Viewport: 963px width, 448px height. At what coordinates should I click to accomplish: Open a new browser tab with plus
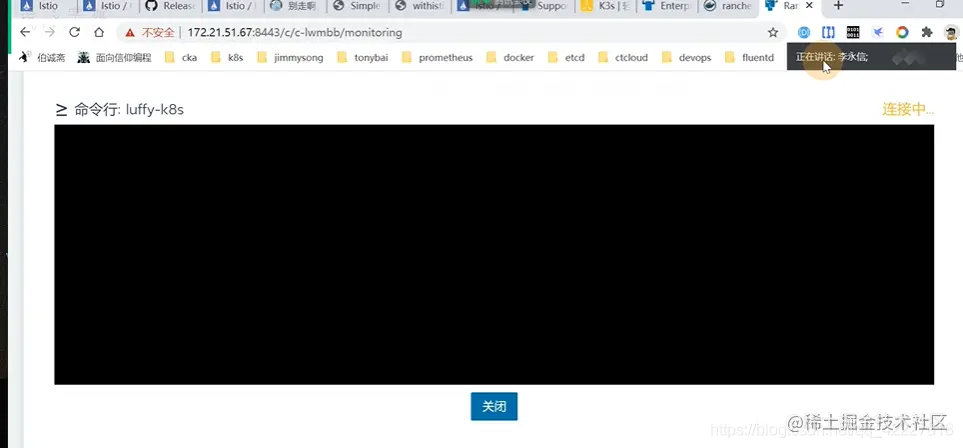(x=838, y=6)
